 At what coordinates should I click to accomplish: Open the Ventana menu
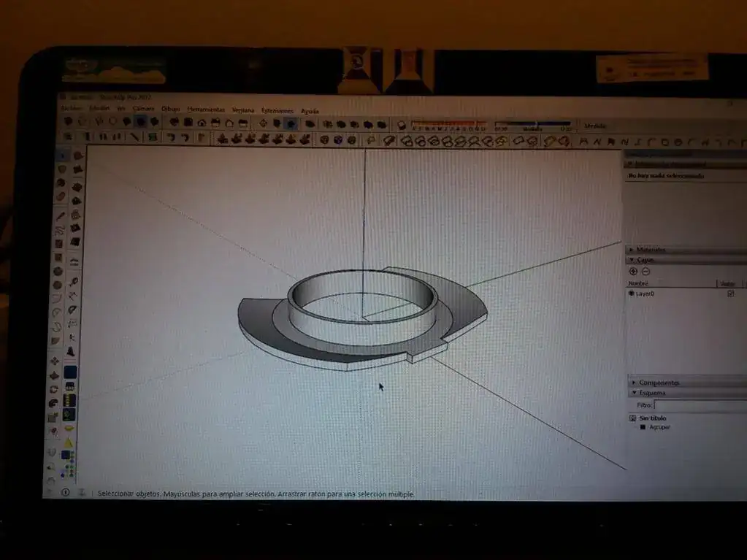pos(242,110)
